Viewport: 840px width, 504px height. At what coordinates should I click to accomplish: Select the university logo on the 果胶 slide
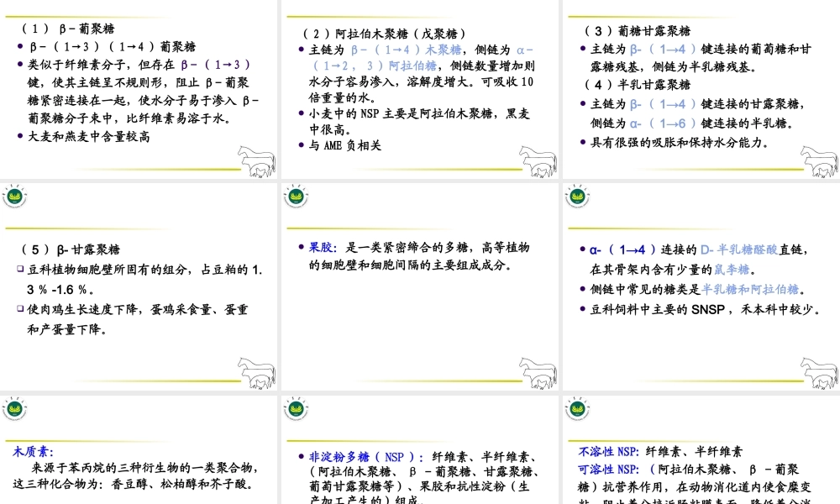click(295, 194)
